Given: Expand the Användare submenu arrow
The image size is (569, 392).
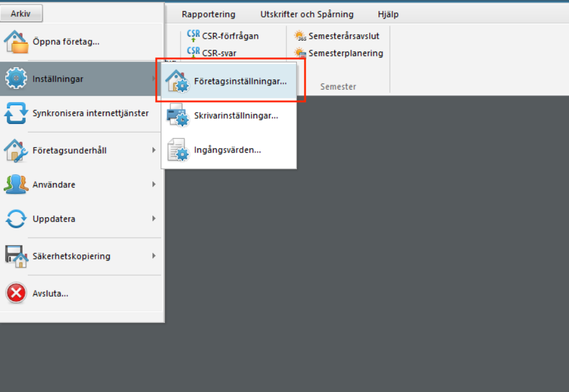Looking at the screenshot, I should [154, 184].
